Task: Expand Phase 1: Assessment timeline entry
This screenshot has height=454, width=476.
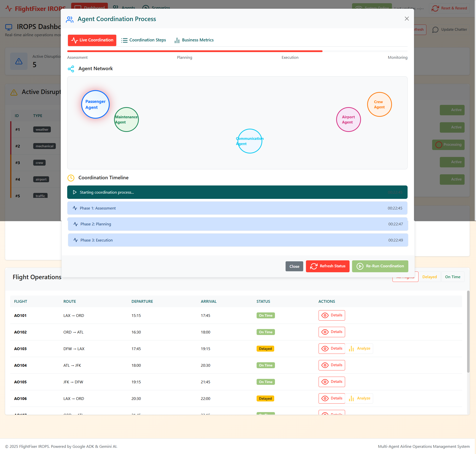Action: click(237, 208)
